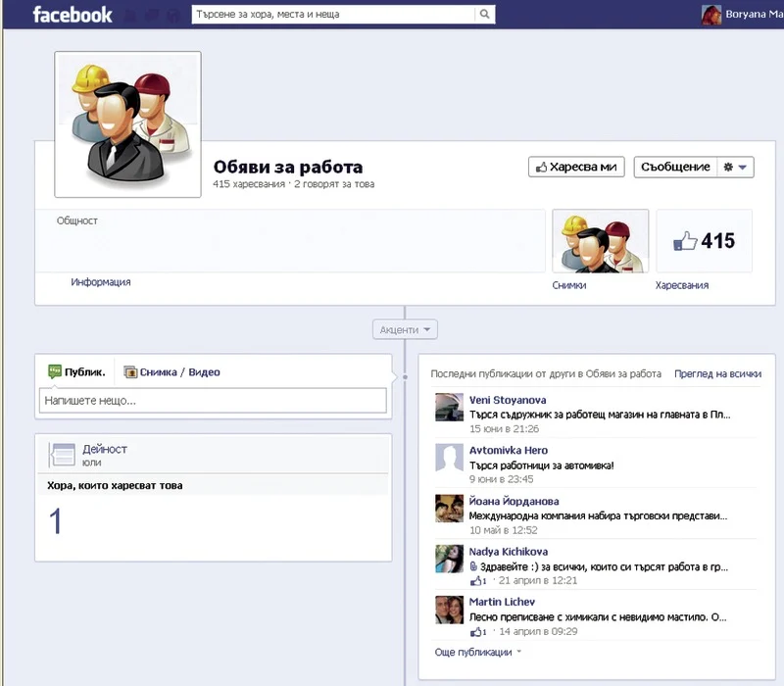The height and width of the screenshot is (686, 784).
Task: Click like icon on Nadya Kichikova's post
Action: pos(475,580)
